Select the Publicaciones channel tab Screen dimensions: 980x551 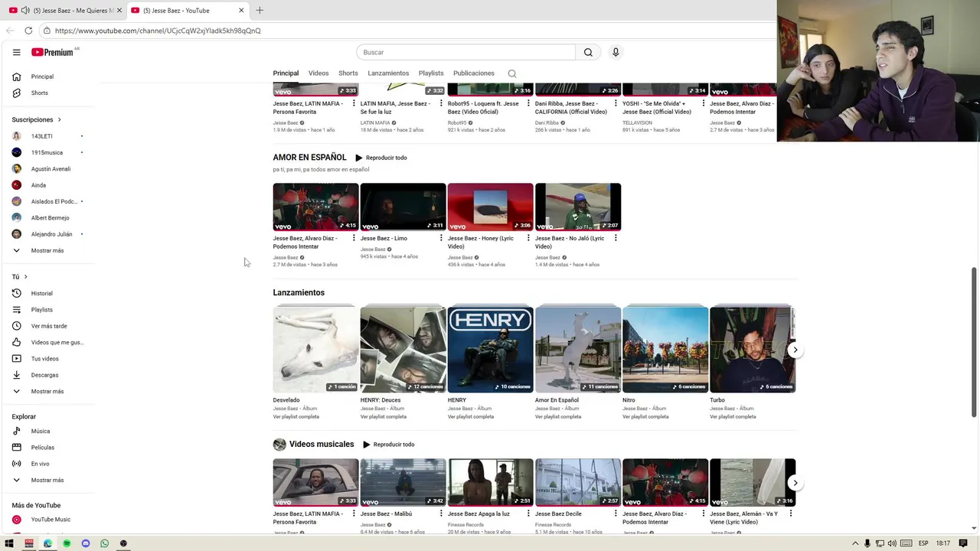(x=474, y=73)
